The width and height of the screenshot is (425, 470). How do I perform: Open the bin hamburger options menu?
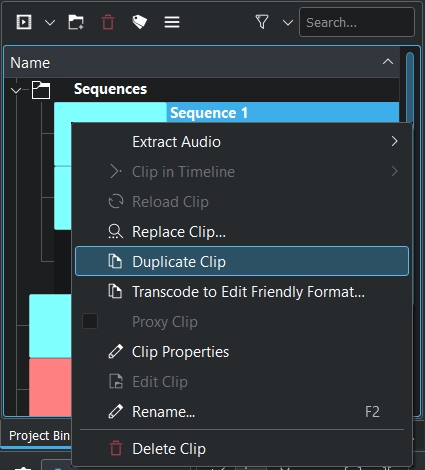172,22
